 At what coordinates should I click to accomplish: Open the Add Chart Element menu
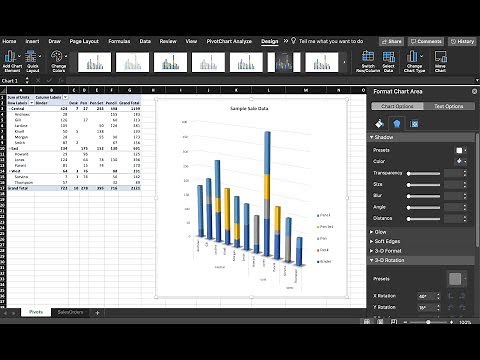pyautogui.click(x=12, y=61)
